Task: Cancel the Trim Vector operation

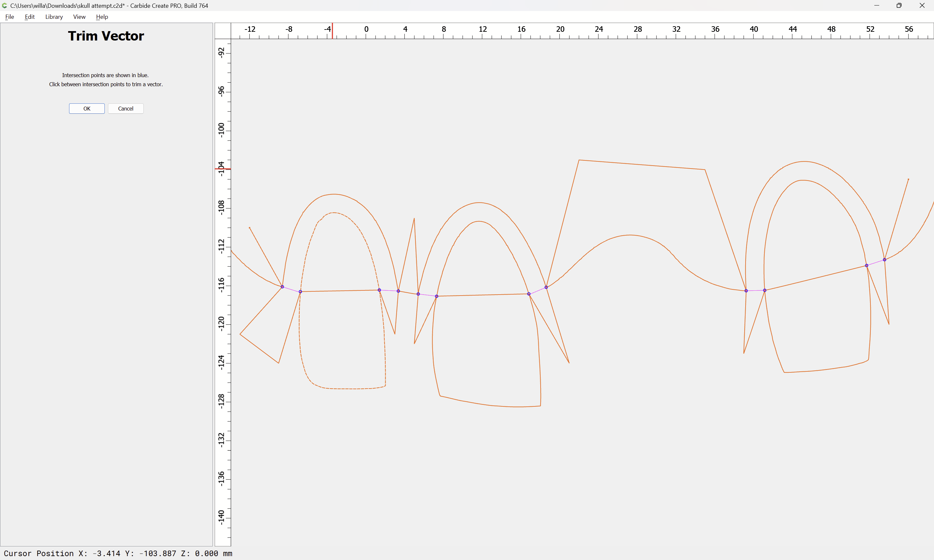Action: [x=125, y=109]
